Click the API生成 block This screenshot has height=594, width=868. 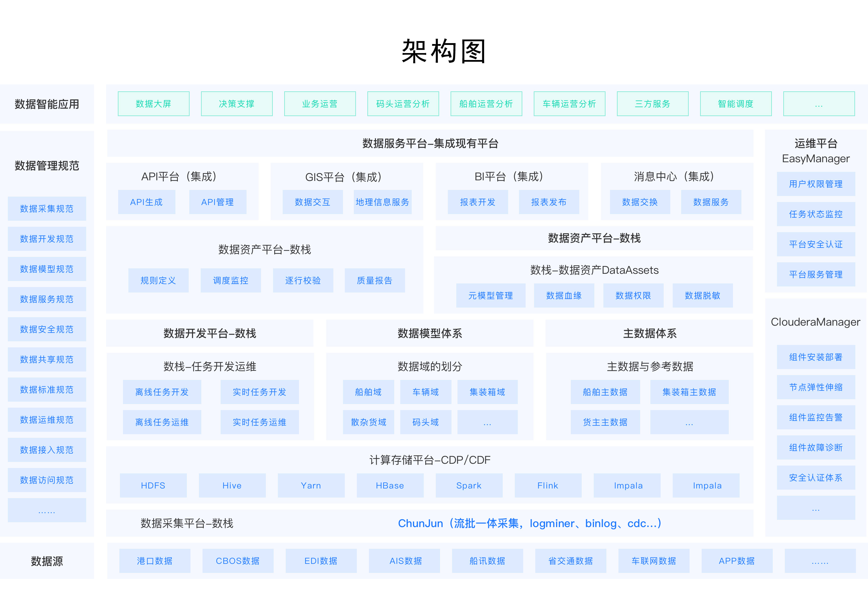pos(146,202)
